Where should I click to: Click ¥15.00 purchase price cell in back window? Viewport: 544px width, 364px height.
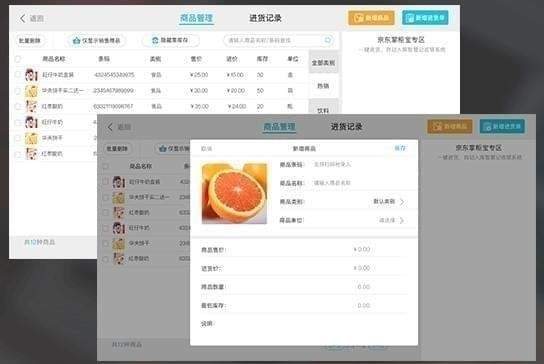(235, 75)
